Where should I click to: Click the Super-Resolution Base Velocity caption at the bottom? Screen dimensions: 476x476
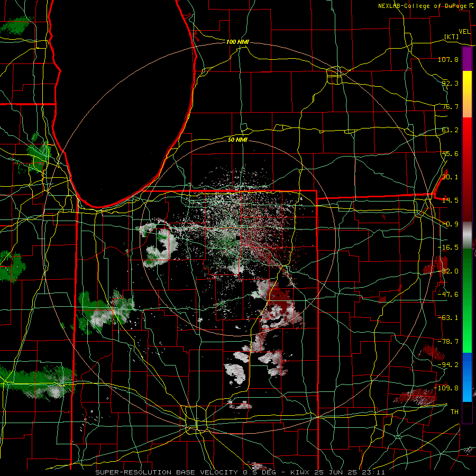pyautogui.click(x=240, y=472)
